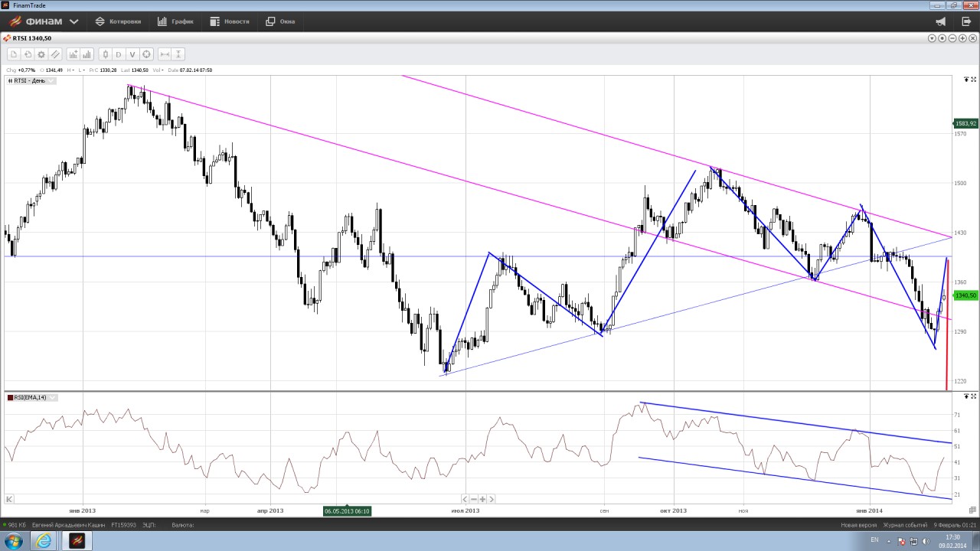This screenshot has width=980, height=551.
Task: Click the plus zoom button on time axis
Action: click(483, 499)
